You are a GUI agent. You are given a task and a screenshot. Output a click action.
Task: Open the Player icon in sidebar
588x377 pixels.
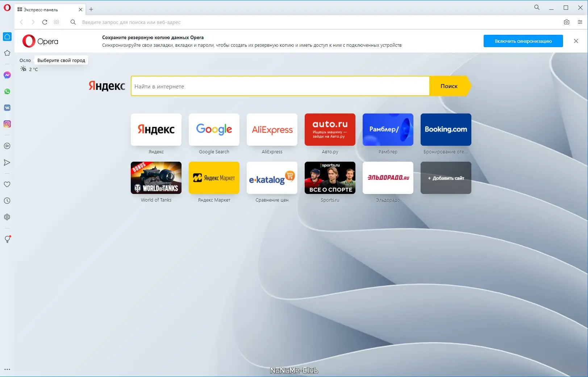(7, 146)
